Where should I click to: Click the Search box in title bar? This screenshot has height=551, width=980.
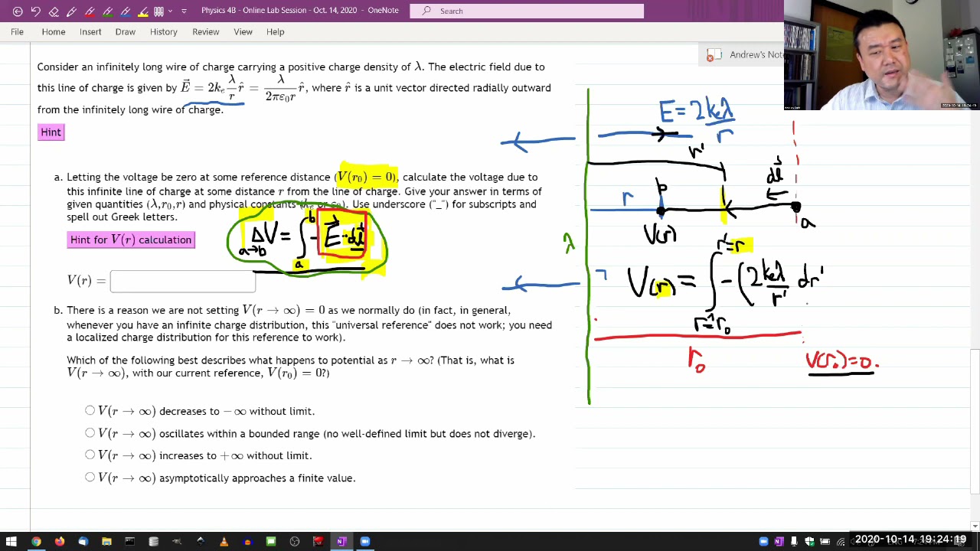point(527,11)
